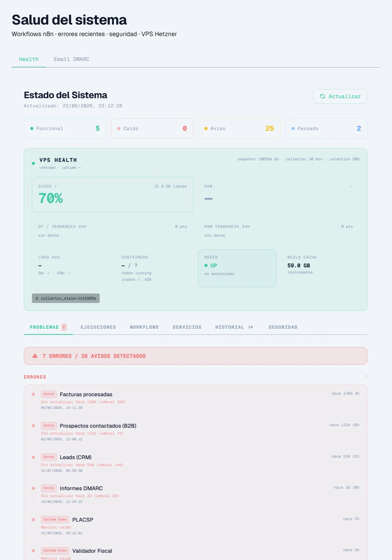This screenshot has height=560, width=392.
Task: Click the LOAD AVG label
Action: 49,257
